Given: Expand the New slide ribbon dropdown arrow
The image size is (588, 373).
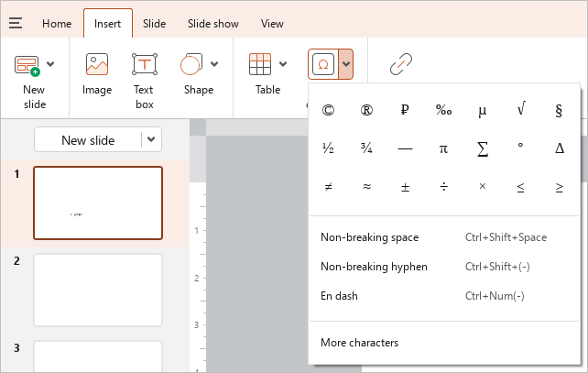Looking at the screenshot, I should pos(50,64).
